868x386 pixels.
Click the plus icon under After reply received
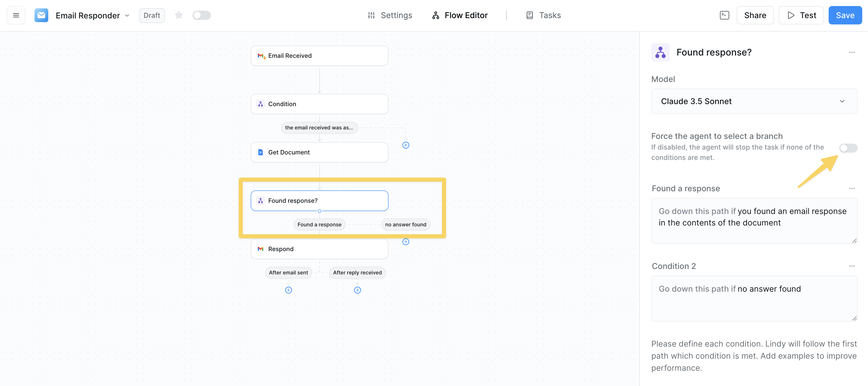pyautogui.click(x=357, y=290)
